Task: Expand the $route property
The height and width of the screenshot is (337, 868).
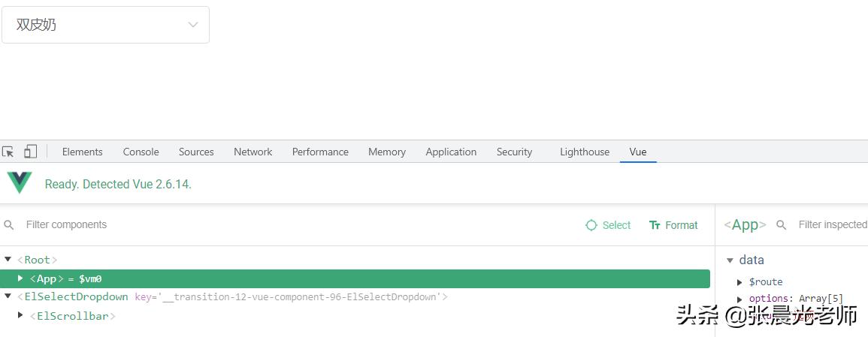Action: [740, 282]
